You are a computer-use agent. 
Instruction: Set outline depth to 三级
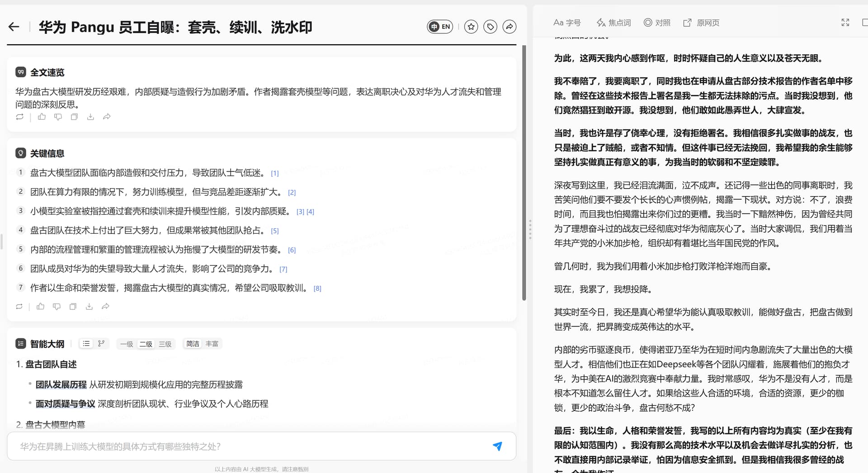coord(165,344)
